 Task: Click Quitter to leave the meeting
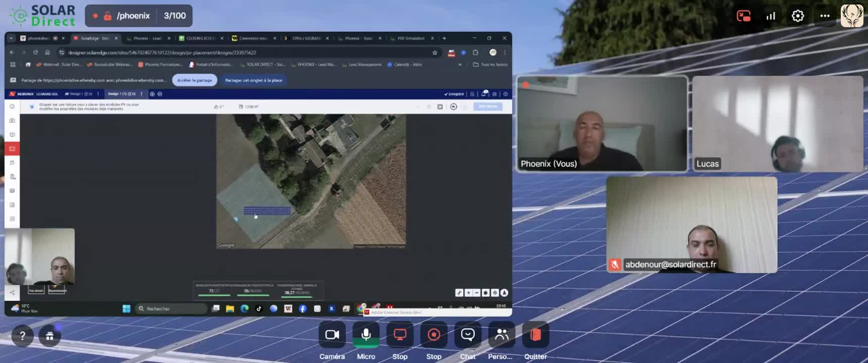(535, 335)
